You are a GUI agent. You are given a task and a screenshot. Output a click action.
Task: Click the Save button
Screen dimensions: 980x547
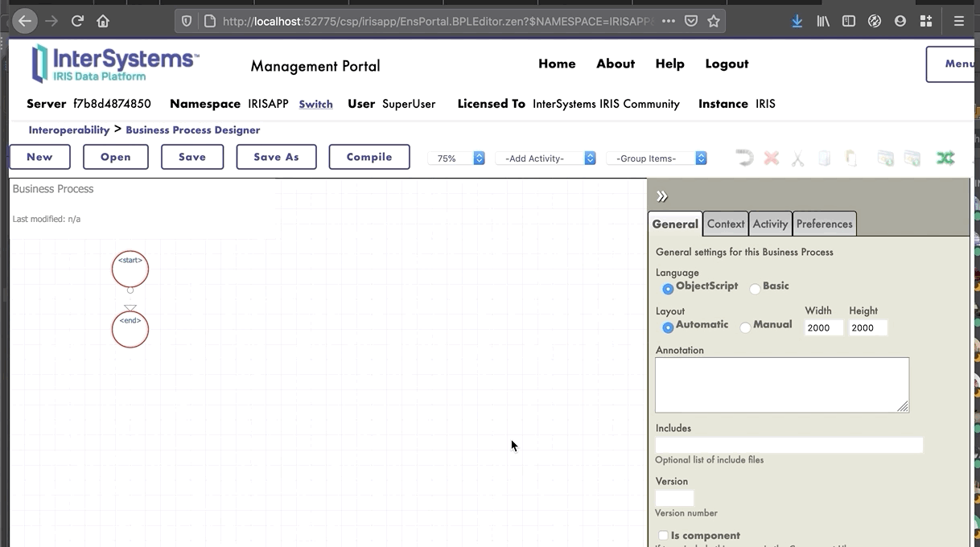click(192, 157)
